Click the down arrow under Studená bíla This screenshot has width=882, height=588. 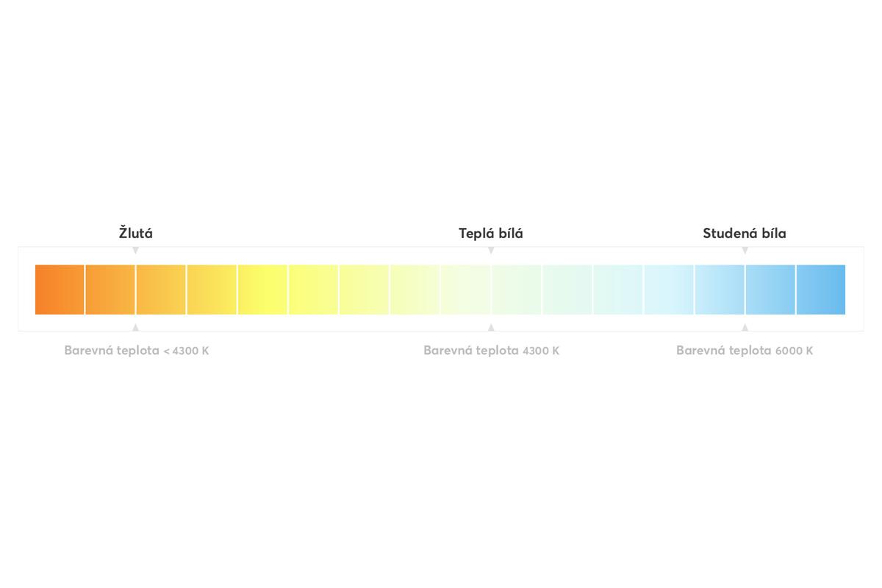[745, 251]
